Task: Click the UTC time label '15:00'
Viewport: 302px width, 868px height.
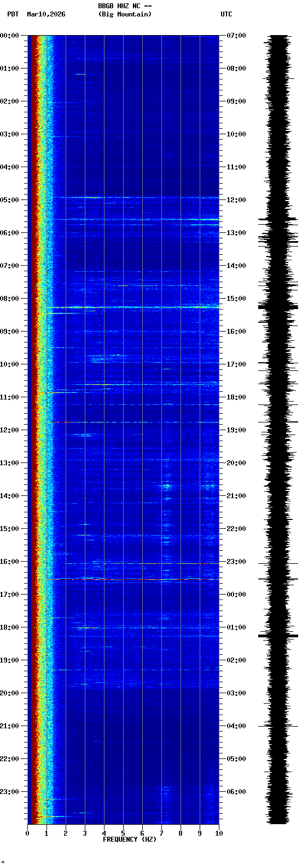Action: [236, 299]
